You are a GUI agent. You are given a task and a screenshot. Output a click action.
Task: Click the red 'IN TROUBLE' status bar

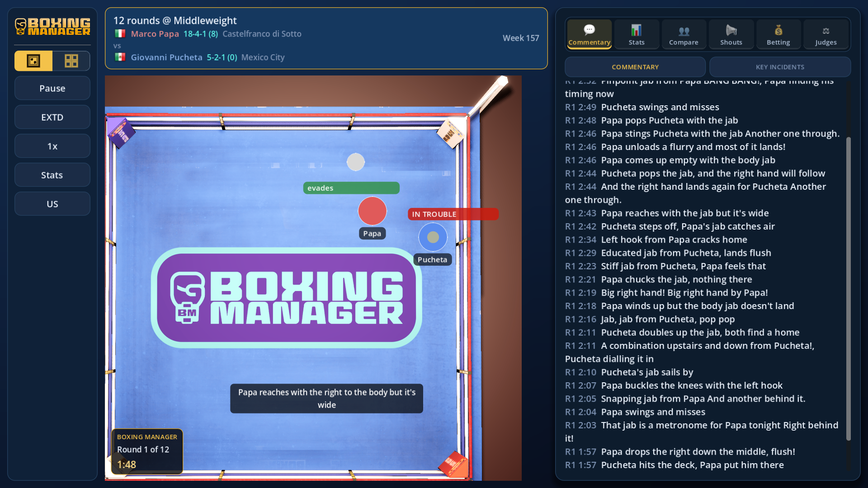[x=453, y=214]
